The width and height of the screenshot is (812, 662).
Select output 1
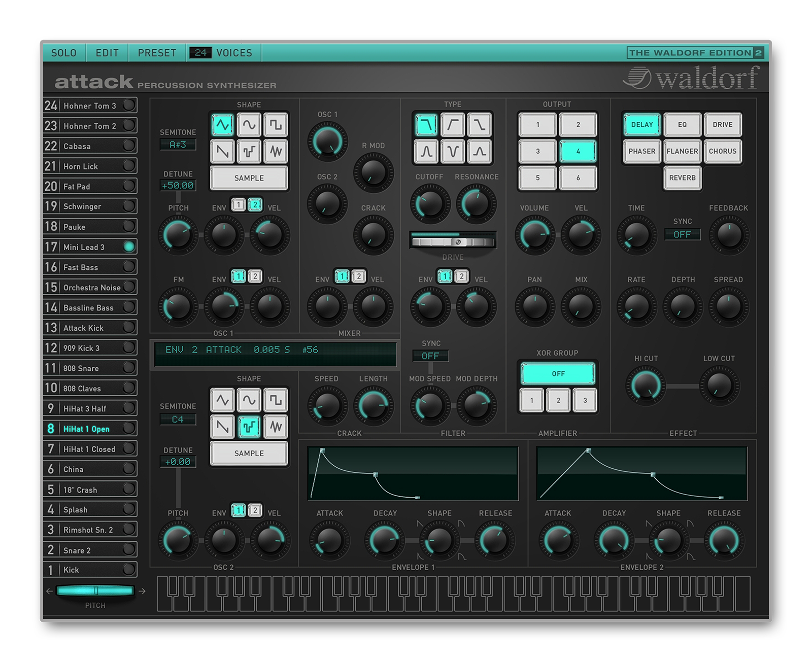(538, 125)
